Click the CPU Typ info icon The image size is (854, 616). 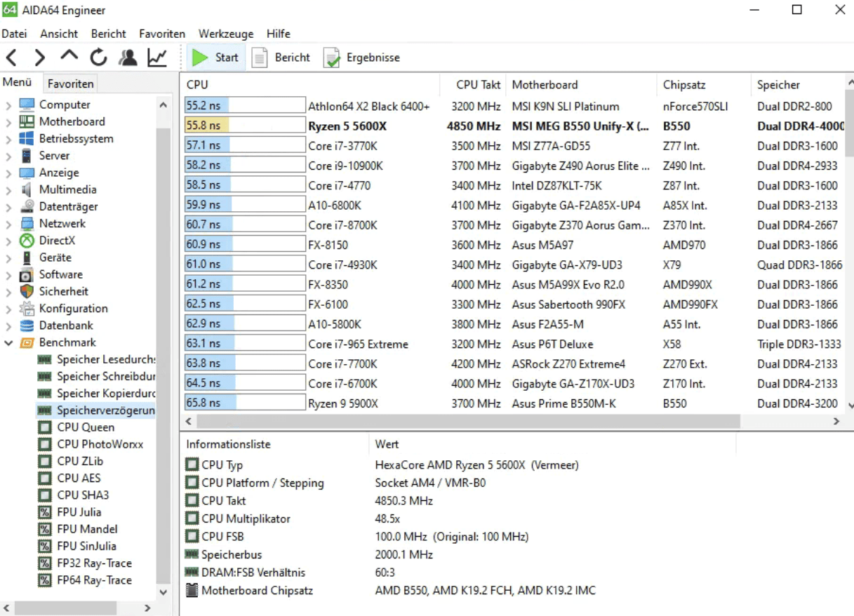pyautogui.click(x=192, y=465)
